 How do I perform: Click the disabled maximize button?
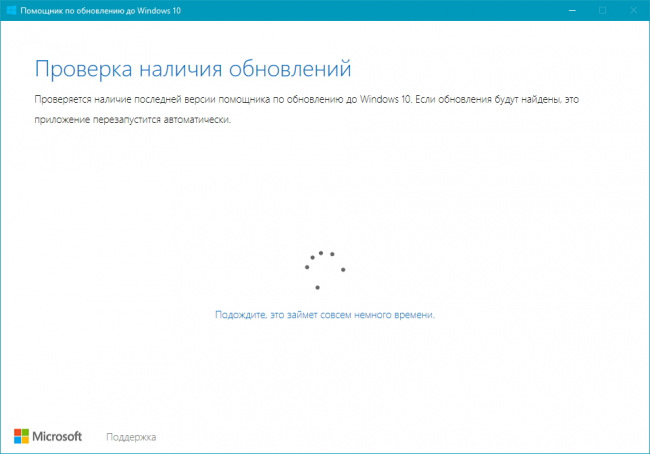tap(603, 10)
